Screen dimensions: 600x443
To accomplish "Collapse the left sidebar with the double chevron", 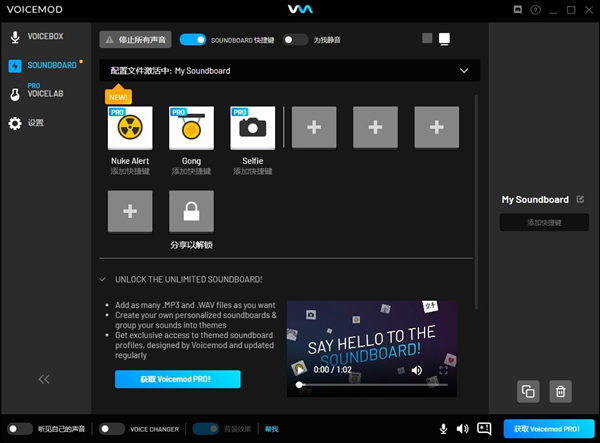I will [45, 379].
